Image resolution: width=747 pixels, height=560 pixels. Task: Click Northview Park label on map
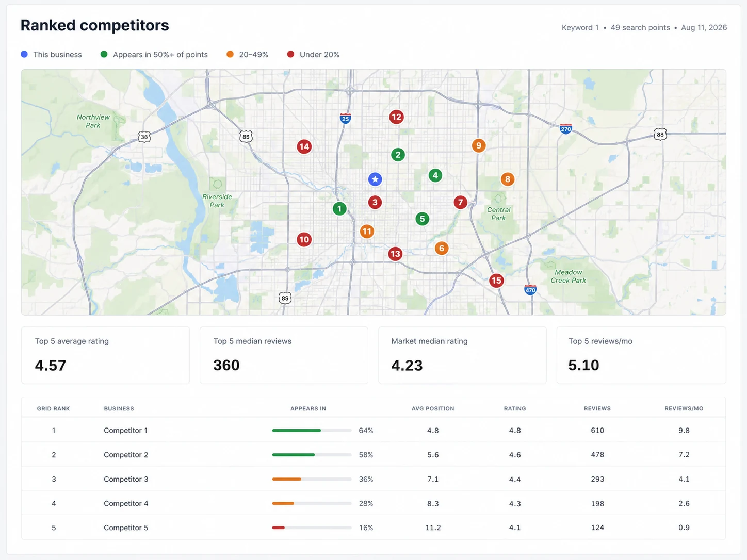tap(93, 121)
